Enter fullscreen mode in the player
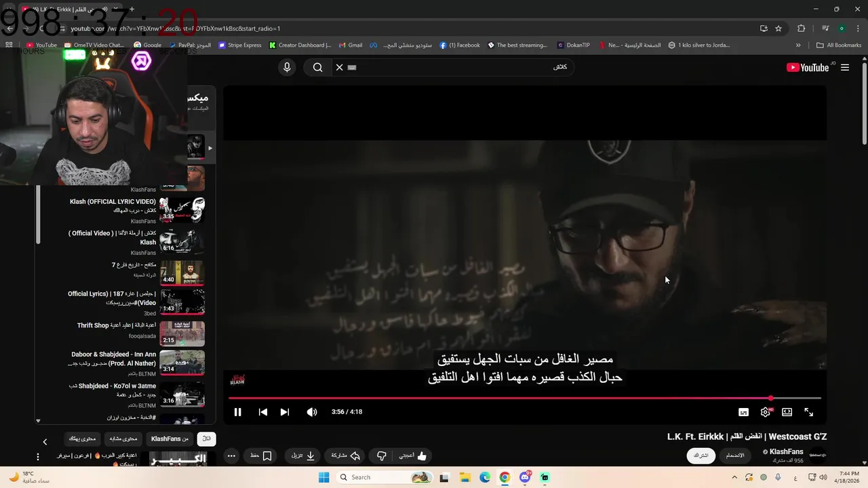Viewport: 868px width, 488px height. tap(809, 412)
